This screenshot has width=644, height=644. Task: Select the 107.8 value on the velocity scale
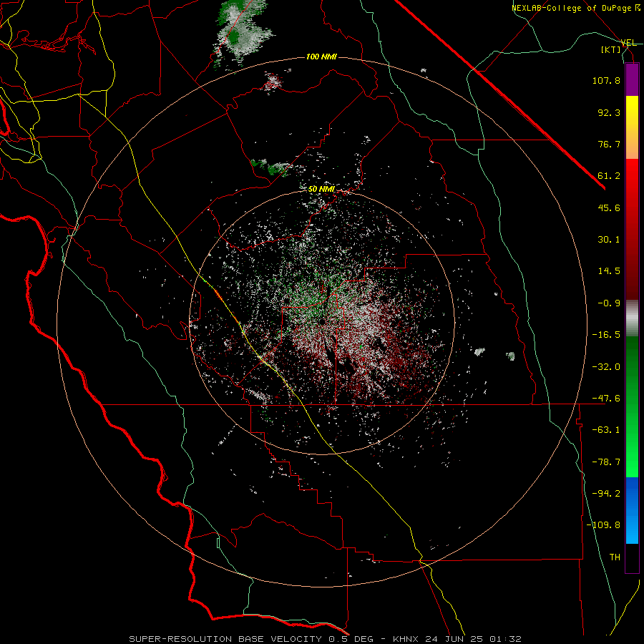point(606,80)
